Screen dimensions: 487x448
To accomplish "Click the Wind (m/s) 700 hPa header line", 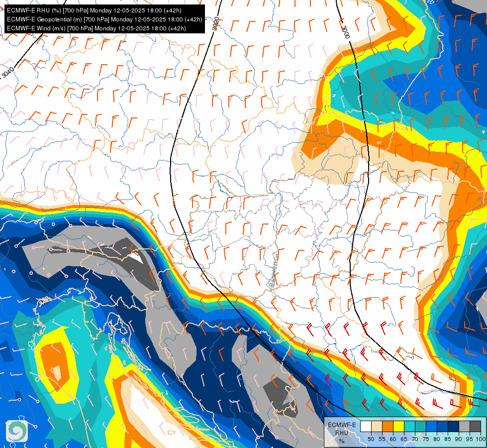I will 97,28.
